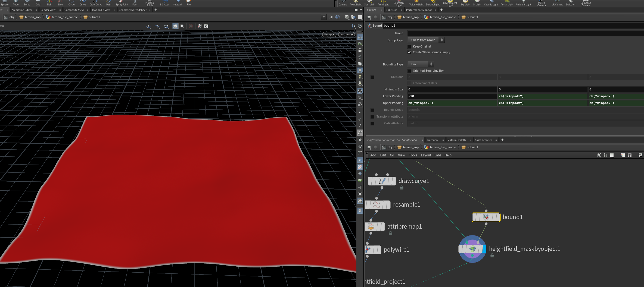This screenshot has width=644, height=287.
Task: Open the Group Type dropdown
Action: [426, 40]
